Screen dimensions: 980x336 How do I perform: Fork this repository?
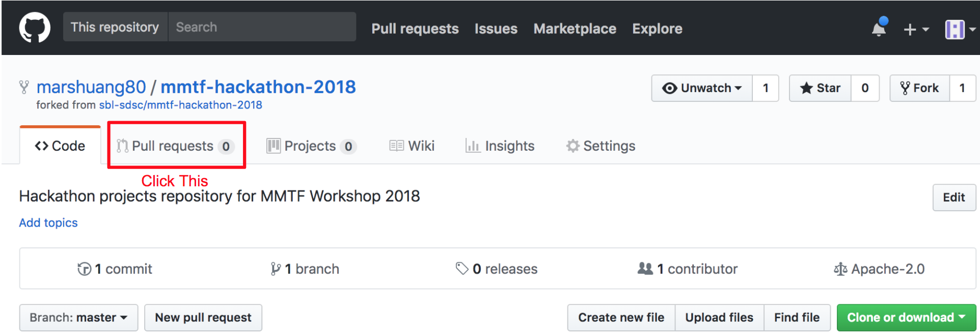tap(919, 88)
